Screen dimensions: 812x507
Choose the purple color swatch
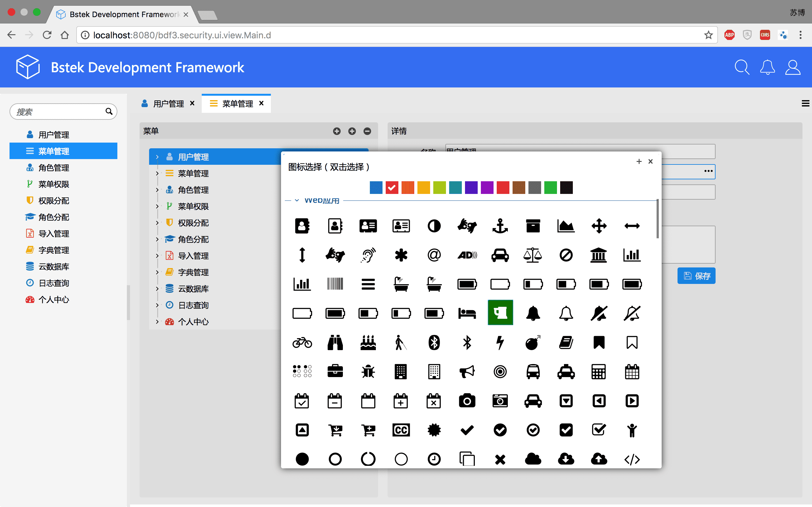(487, 188)
